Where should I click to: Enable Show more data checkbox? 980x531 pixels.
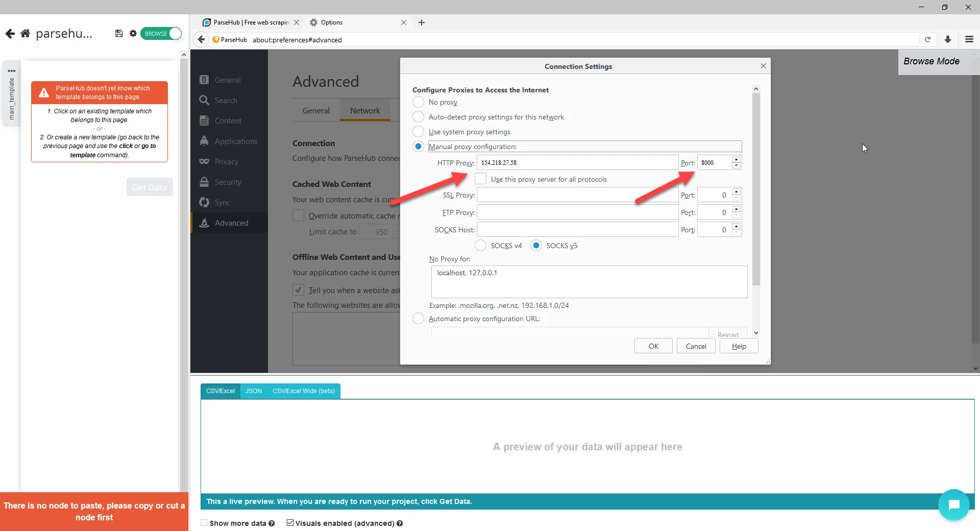tap(204, 523)
